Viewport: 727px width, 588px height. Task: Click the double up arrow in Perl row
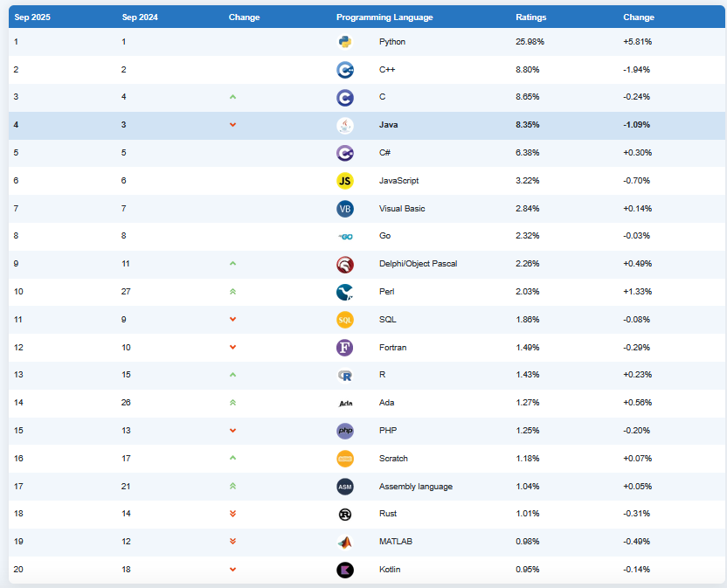232,292
